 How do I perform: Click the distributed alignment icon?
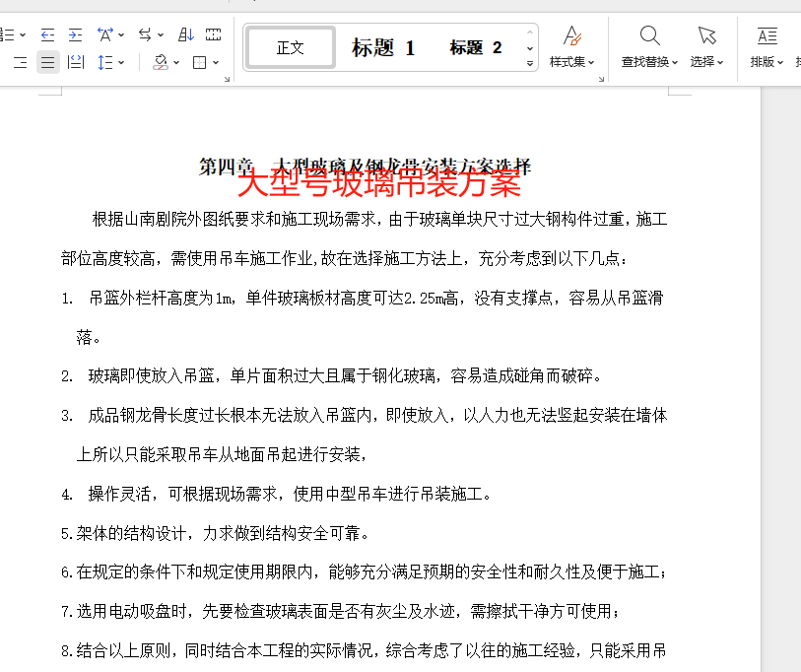(76, 62)
